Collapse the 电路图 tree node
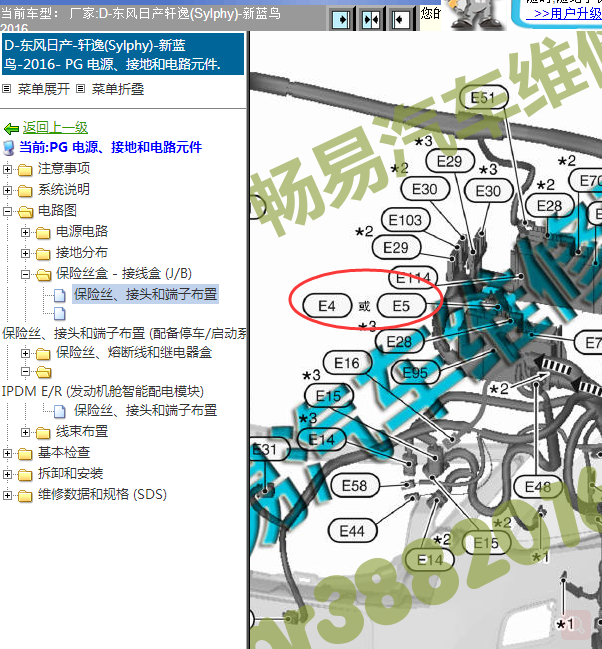Screen dimensions: 602x649 7,212
